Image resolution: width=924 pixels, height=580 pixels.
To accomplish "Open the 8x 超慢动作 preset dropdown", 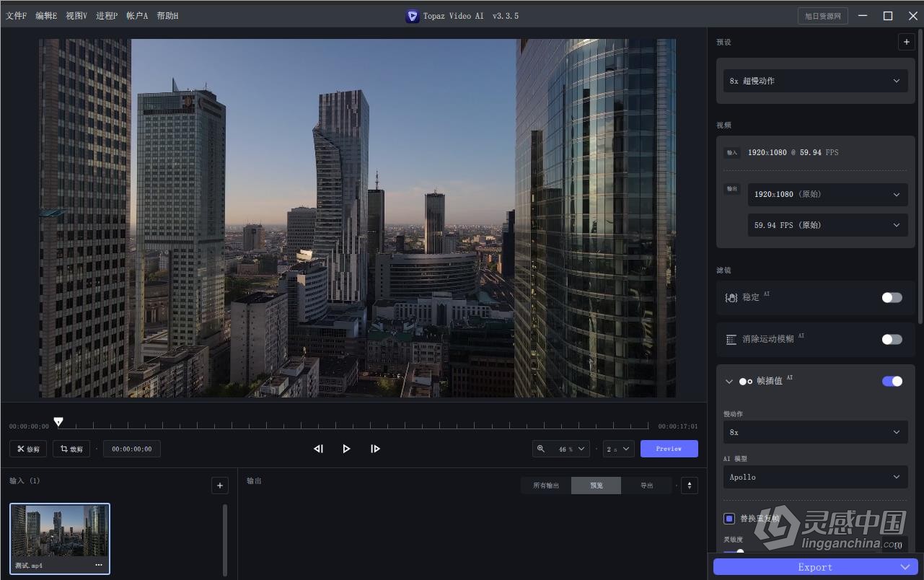I will [814, 80].
